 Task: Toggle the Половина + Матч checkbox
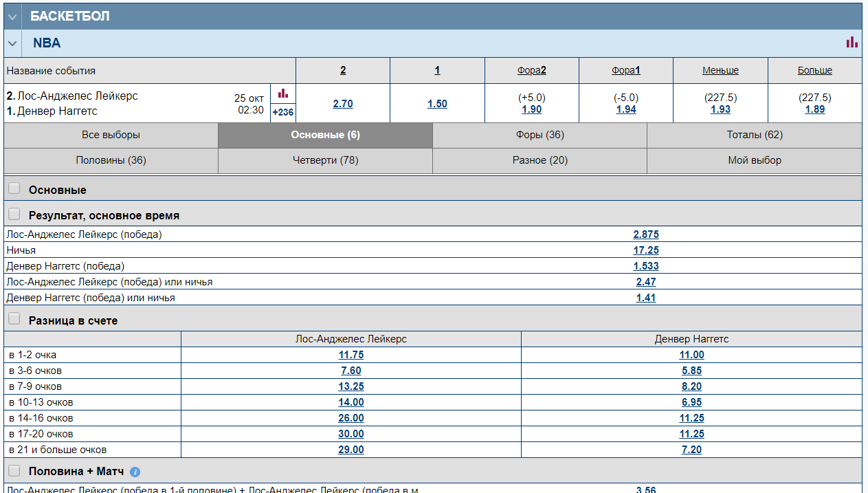coord(14,471)
